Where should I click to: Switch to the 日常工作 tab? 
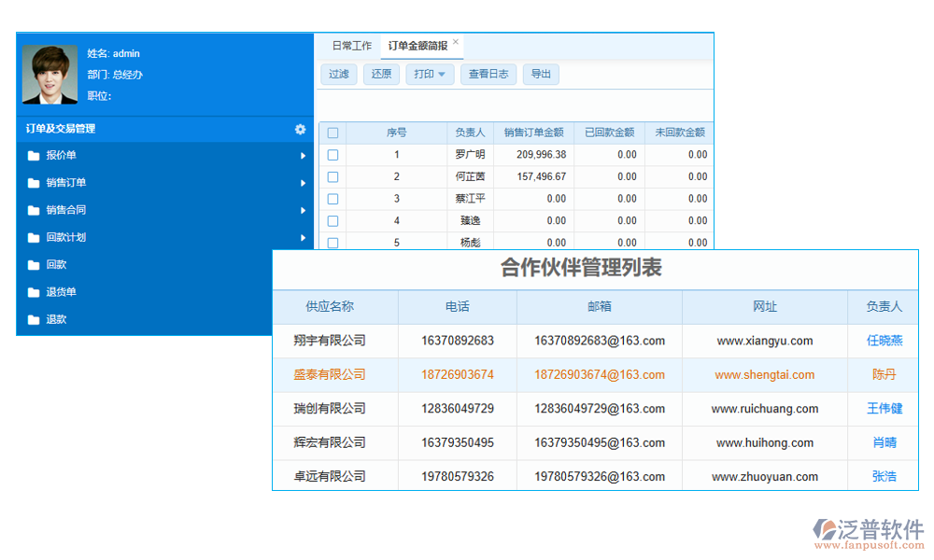tap(352, 46)
